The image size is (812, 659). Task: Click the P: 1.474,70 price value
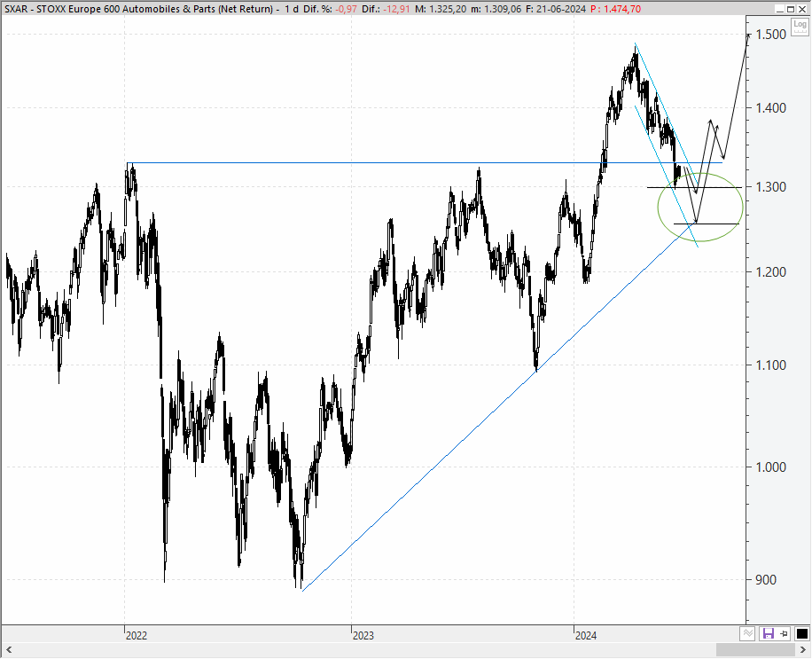[x=616, y=9]
